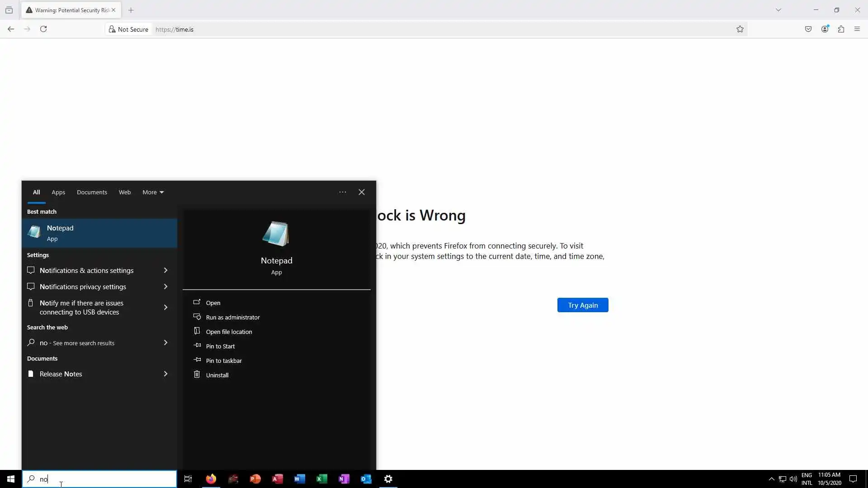Bookmark this page with star icon
Screen dimensions: 868x488
click(740, 29)
